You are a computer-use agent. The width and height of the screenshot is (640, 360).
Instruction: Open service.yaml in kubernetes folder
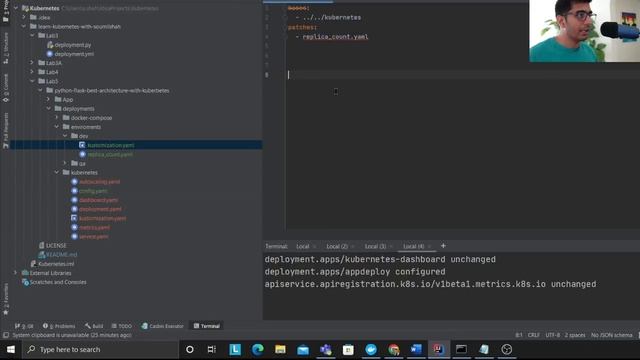click(x=93, y=237)
